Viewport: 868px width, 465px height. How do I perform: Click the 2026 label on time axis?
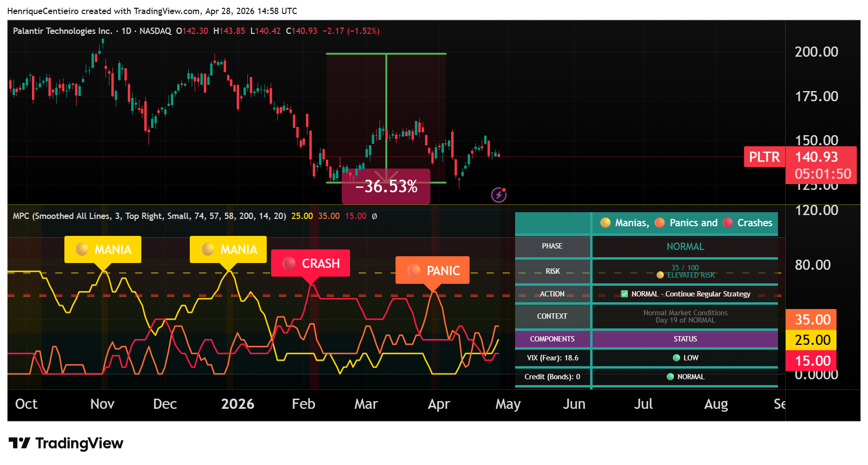[237, 404]
